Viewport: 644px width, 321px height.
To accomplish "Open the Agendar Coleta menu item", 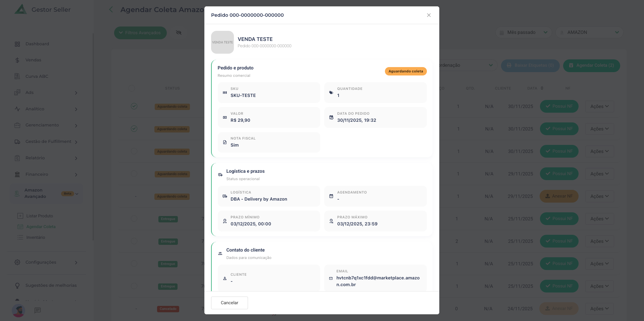I will tap(41, 227).
